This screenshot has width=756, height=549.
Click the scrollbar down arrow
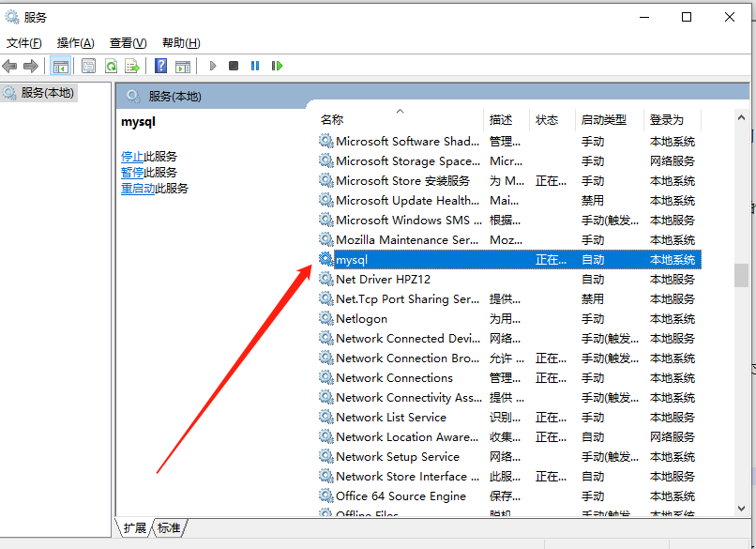click(741, 508)
